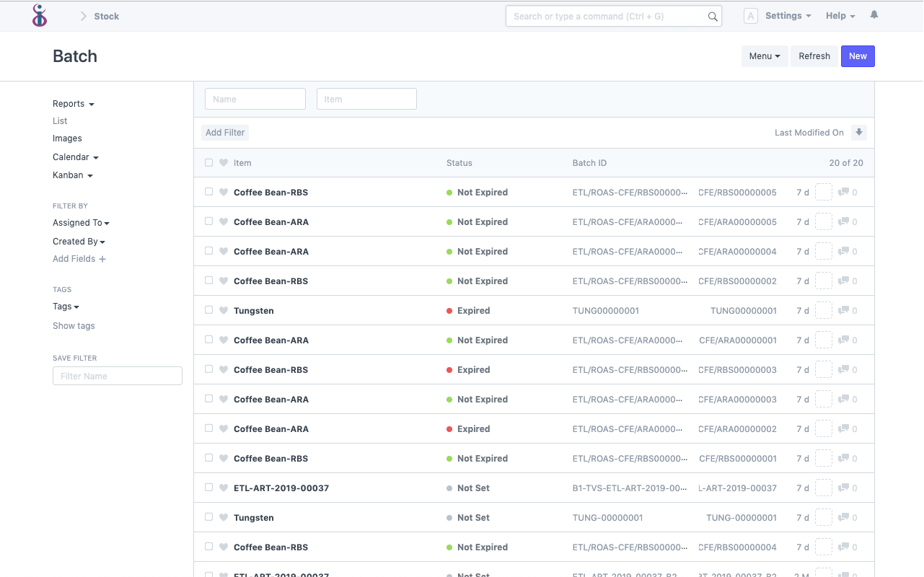Open comments on the Tungsten Expired row
Screen dimensions: 924x577
[845, 310]
